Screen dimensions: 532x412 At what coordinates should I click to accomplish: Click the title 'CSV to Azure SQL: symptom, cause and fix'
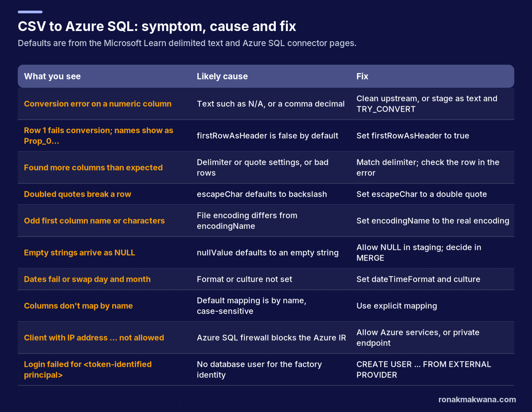(157, 27)
